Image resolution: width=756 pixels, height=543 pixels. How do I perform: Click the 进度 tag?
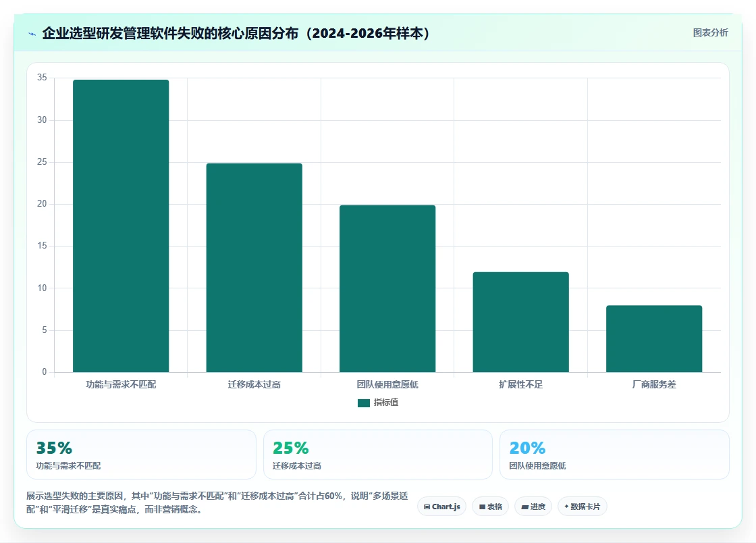[533, 507]
